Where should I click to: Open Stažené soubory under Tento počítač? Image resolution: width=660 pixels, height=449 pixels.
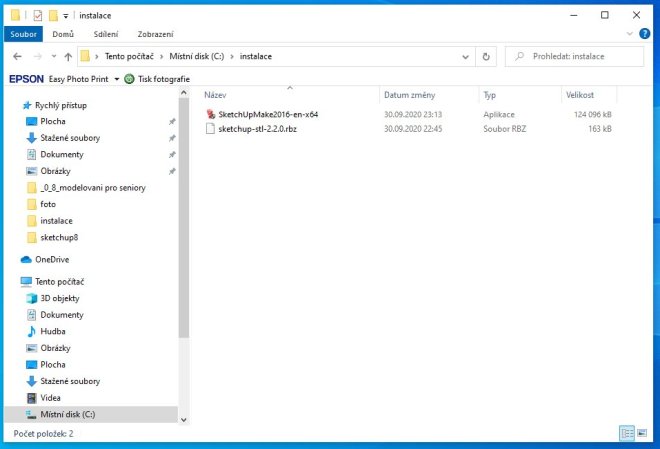(x=70, y=381)
